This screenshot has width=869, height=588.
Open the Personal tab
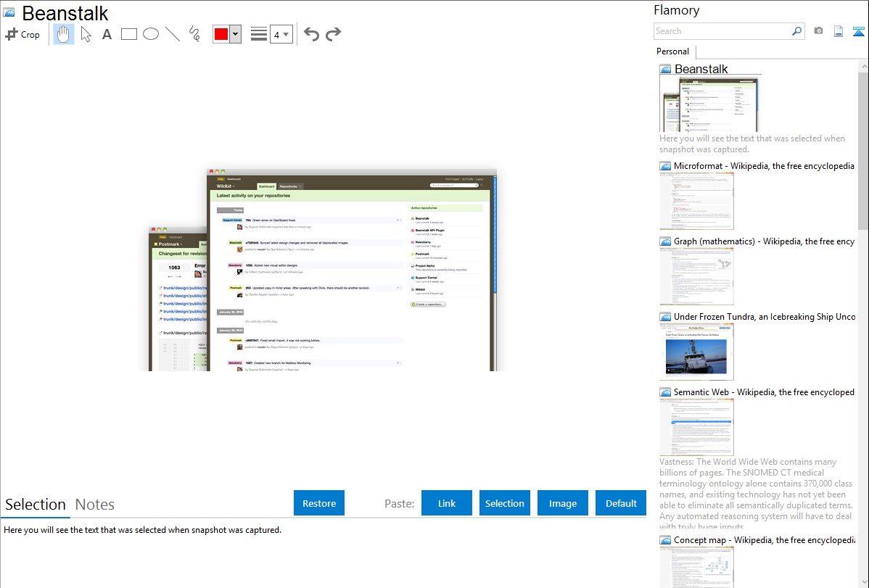[673, 51]
